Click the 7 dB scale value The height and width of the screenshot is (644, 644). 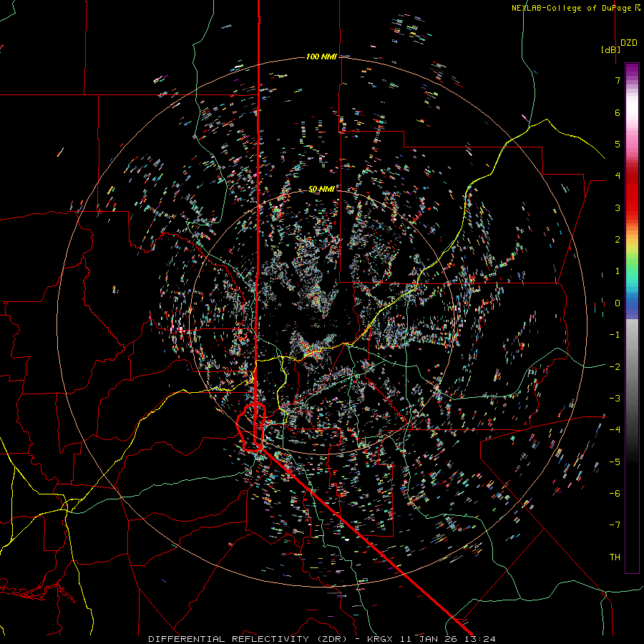tap(618, 80)
